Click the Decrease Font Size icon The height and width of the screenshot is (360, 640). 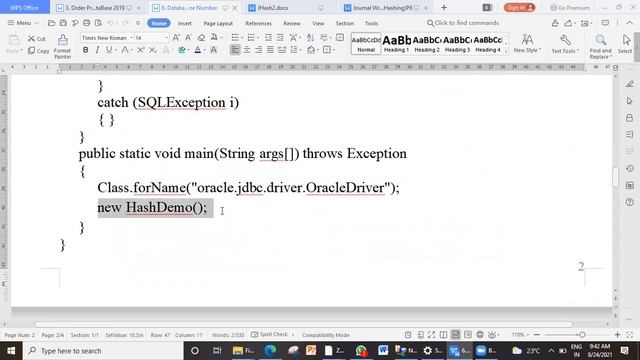[x=188, y=38]
